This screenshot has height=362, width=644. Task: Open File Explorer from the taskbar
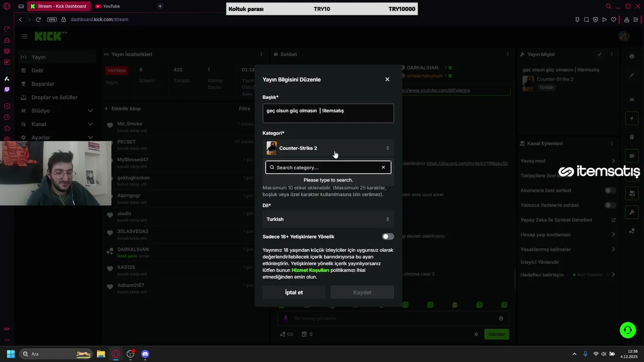click(x=101, y=354)
